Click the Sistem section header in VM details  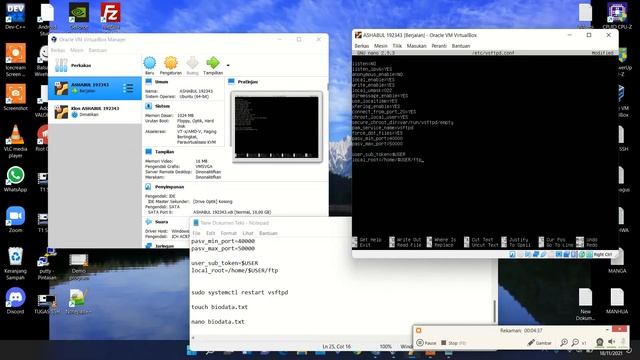click(162, 106)
